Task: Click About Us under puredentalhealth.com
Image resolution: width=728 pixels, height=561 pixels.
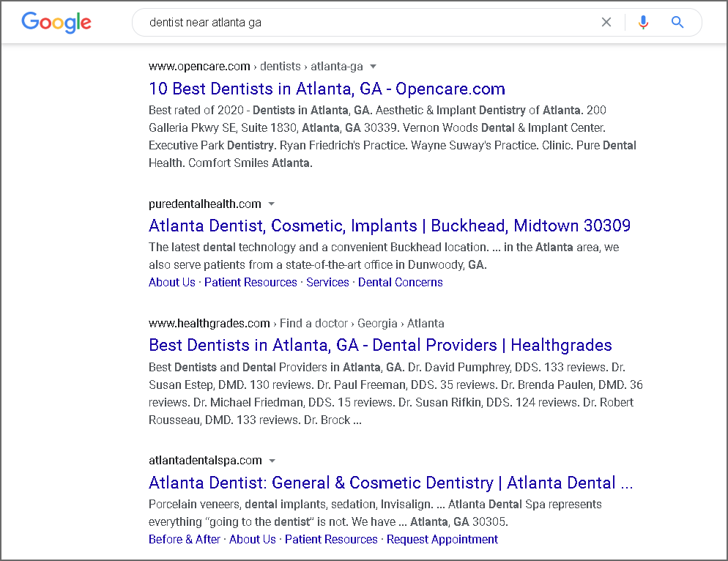Action: 172,282
